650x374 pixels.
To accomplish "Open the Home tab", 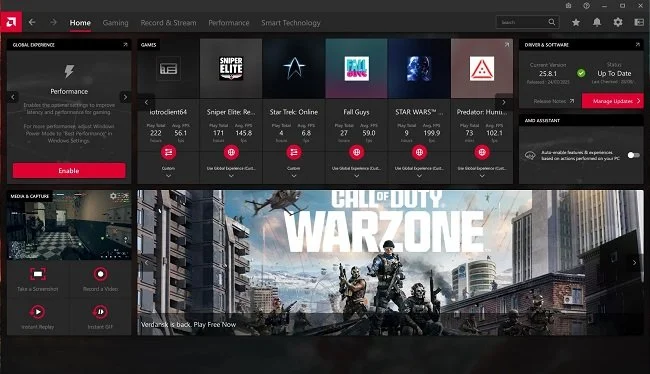I will pyautogui.click(x=80, y=23).
